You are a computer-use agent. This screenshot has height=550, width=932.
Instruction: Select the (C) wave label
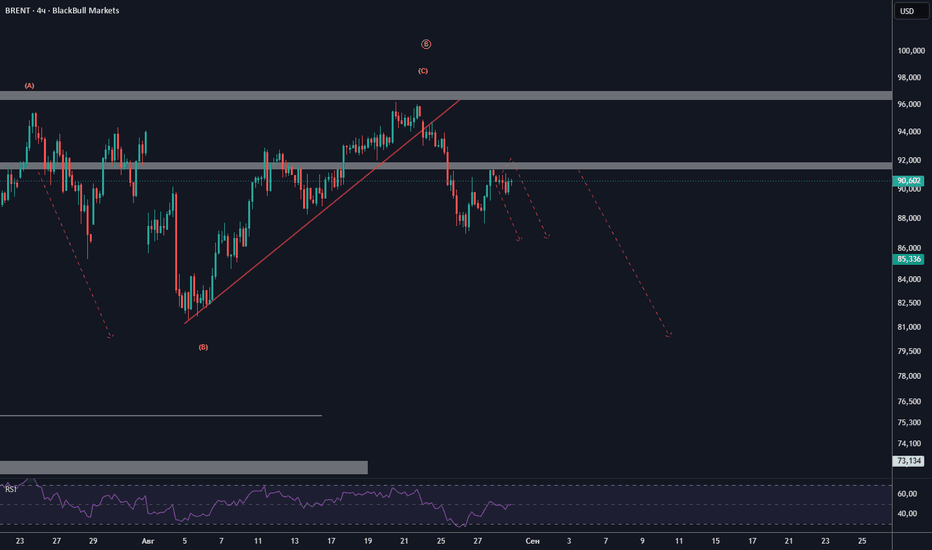[423, 71]
